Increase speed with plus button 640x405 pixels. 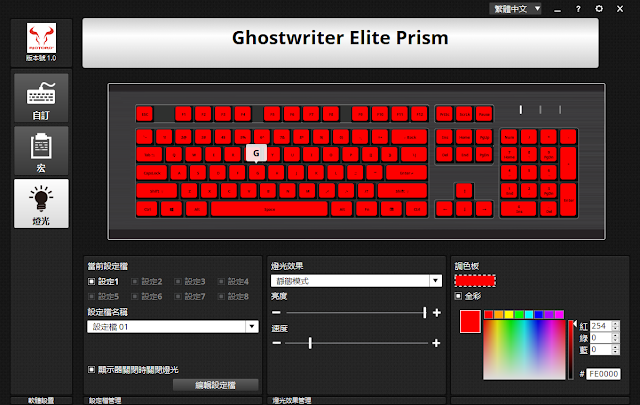pyautogui.click(x=436, y=343)
